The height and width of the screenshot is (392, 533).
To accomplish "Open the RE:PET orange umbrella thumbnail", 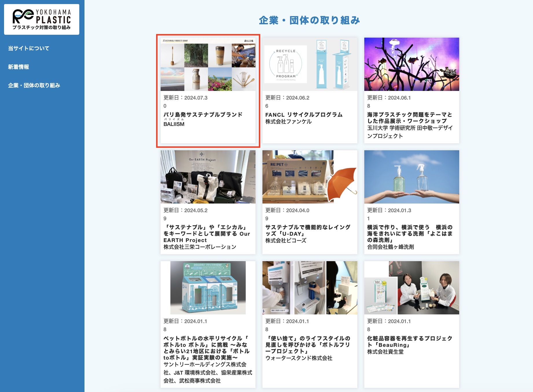I will 310,177.
